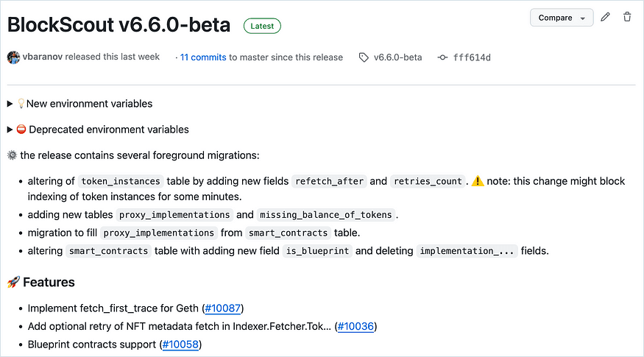Open the v6.6.0-beta tag link

[397, 57]
